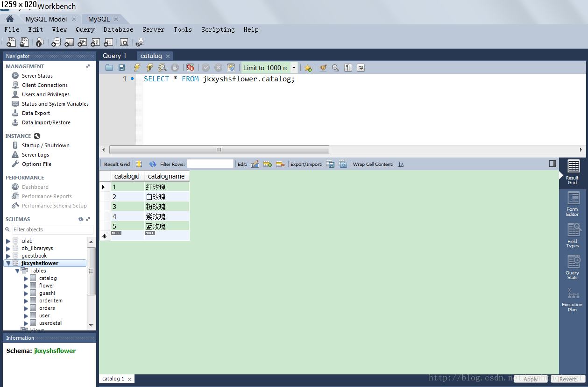This screenshot has height=387, width=588.
Task: Insert a new row icon
Action: tap(268, 164)
